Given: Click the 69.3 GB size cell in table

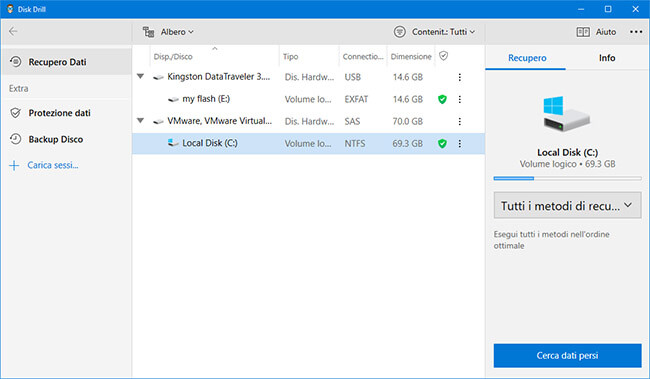Looking at the screenshot, I should (407, 143).
